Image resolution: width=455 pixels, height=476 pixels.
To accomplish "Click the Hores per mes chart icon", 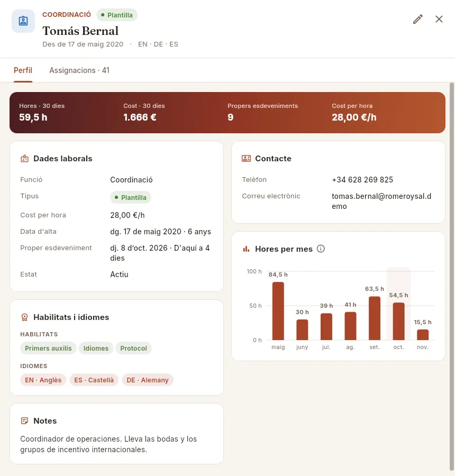I will point(246,249).
